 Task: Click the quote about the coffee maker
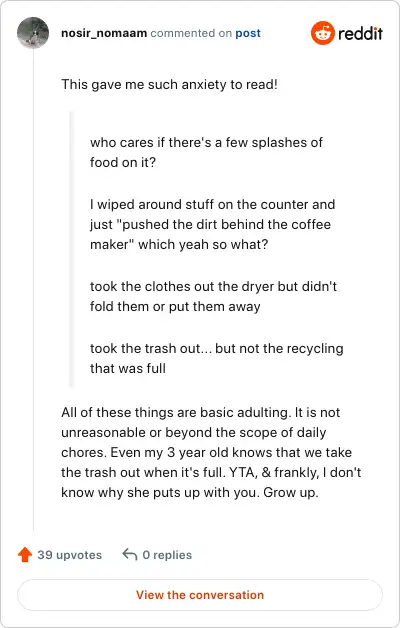point(213,224)
